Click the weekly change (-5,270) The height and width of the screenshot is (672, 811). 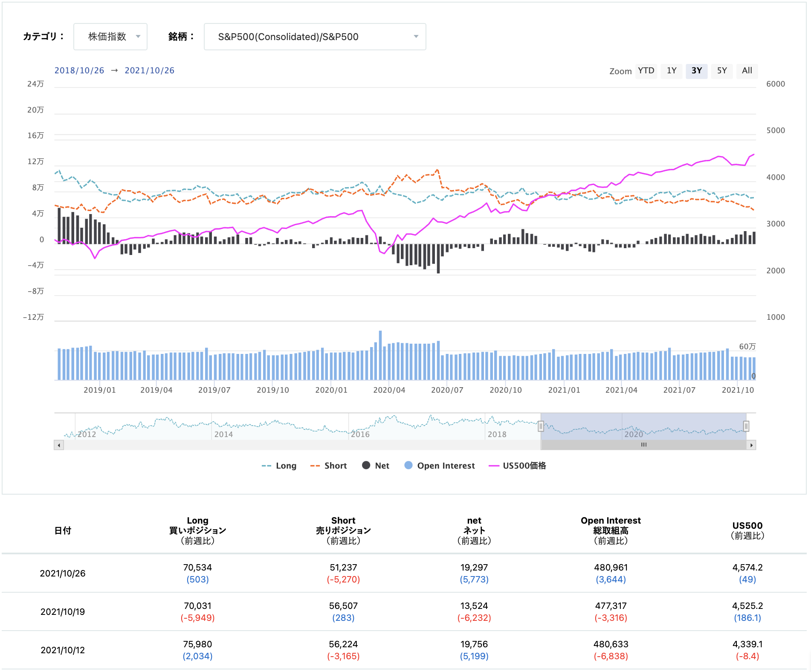(x=343, y=579)
